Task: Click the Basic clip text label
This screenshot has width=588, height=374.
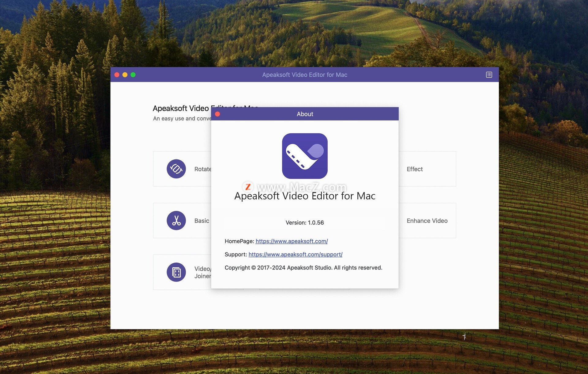Action: coord(202,221)
